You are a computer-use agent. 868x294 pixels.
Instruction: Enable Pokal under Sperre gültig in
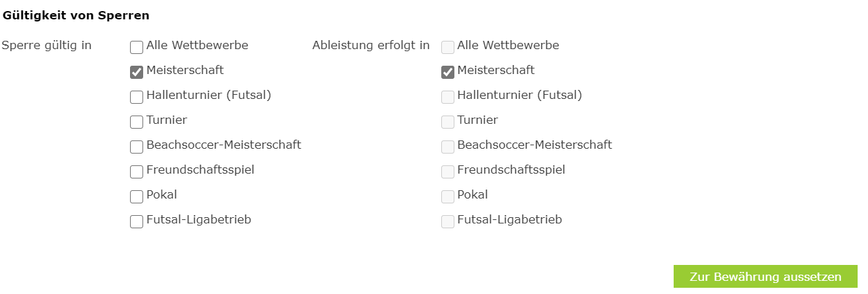tap(136, 196)
